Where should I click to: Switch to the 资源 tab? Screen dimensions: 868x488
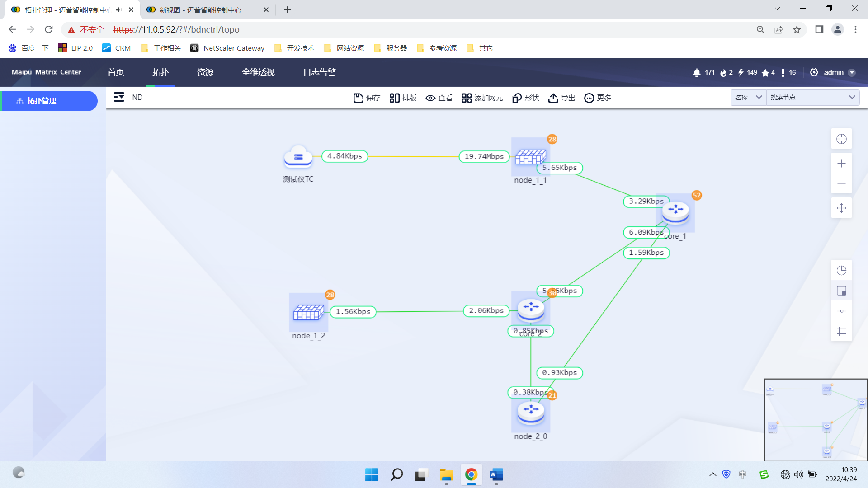pyautogui.click(x=205, y=72)
